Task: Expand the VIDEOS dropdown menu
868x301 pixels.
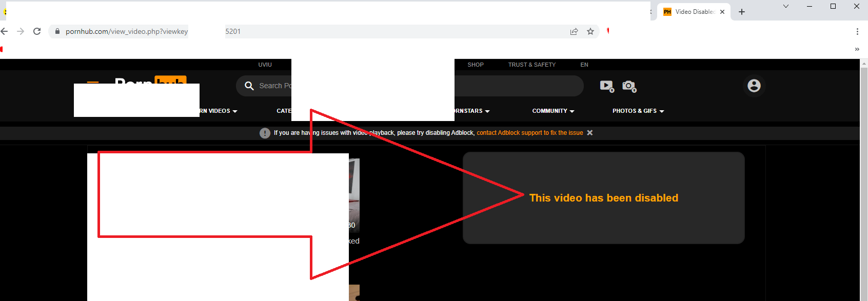Action: coord(219,111)
